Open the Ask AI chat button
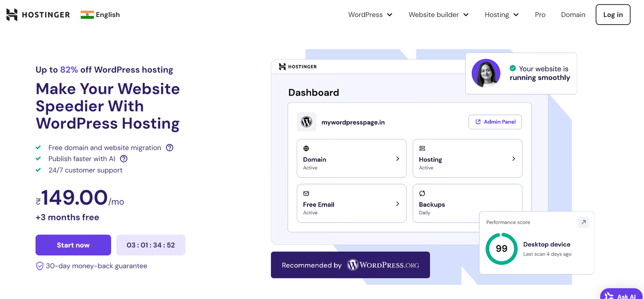644x299 pixels. coord(621,294)
